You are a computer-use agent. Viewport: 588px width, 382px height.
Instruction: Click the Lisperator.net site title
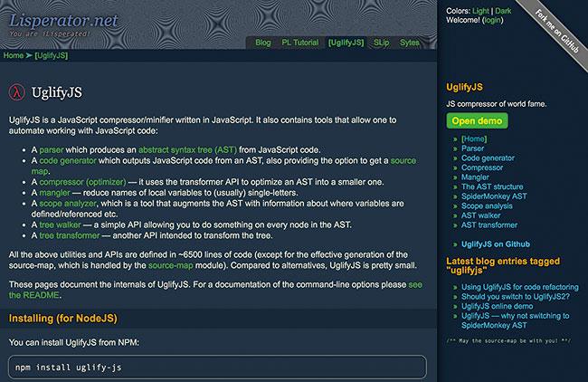tap(63, 20)
